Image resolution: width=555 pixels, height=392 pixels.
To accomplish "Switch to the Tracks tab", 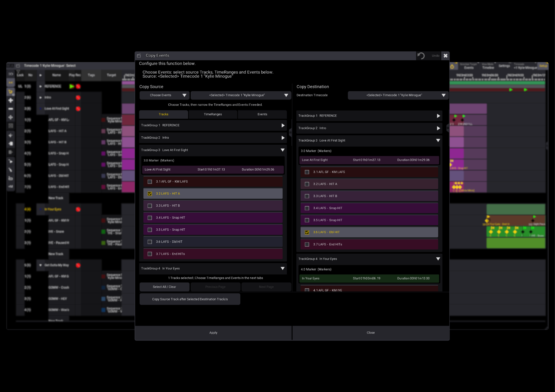I will pos(164,114).
